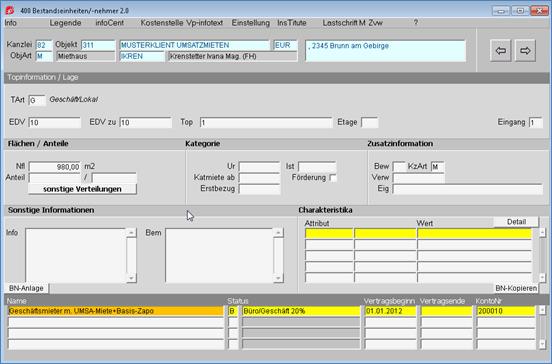Click the Bew field
This screenshot has width=552, height=364.
pos(399,167)
